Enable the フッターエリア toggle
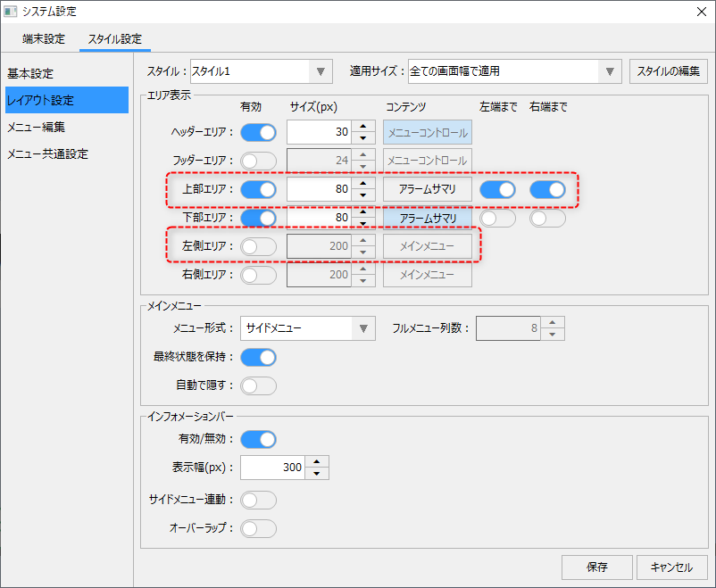The image size is (716, 588). click(258, 161)
